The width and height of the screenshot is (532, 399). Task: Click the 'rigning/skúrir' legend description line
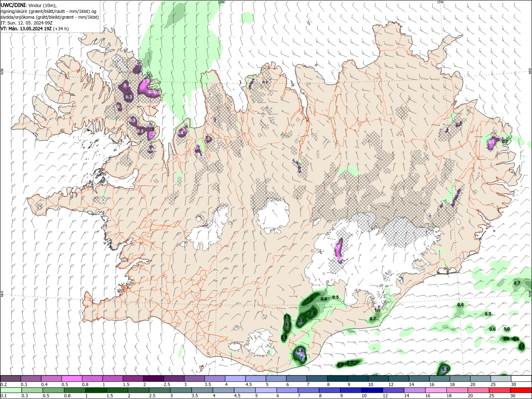tap(49, 11)
